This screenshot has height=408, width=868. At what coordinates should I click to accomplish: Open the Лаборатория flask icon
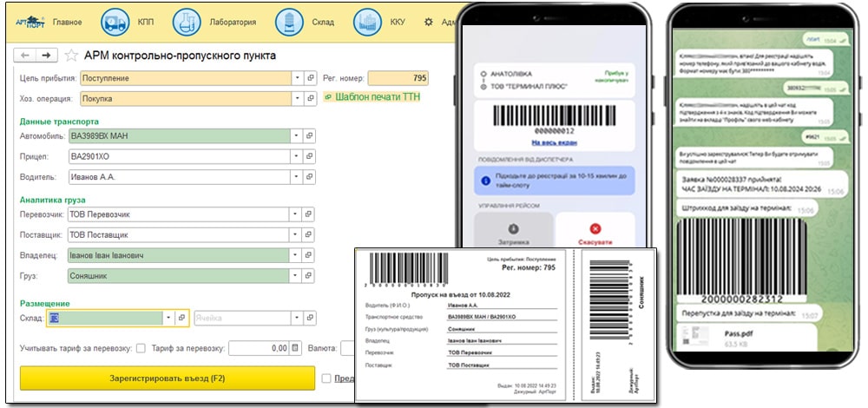coord(187,23)
